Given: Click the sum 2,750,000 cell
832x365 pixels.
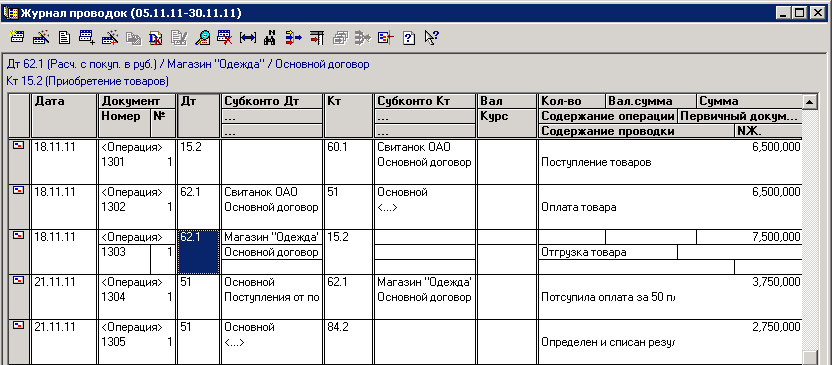Looking at the screenshot, I should point(776,327).
